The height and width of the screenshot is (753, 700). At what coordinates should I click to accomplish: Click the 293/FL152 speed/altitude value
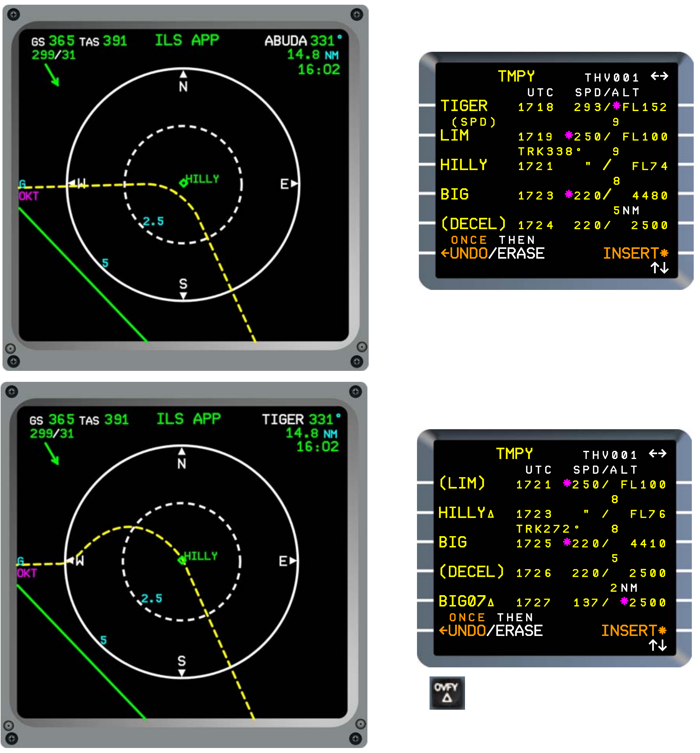(x=620, y=107)
